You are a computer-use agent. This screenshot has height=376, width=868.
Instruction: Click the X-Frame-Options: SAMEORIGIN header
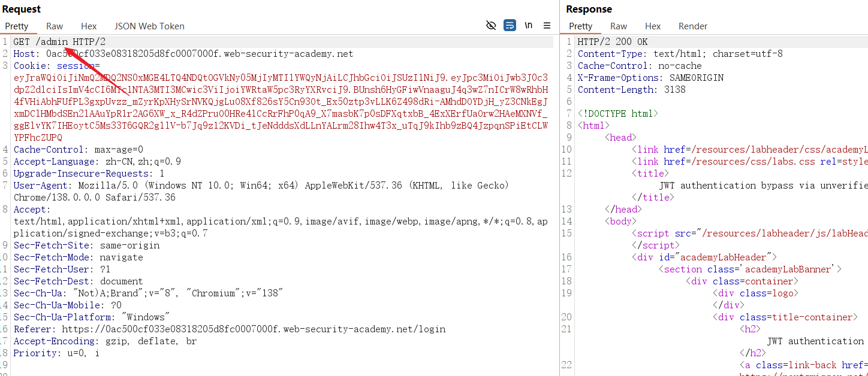(x=650, y=78)
